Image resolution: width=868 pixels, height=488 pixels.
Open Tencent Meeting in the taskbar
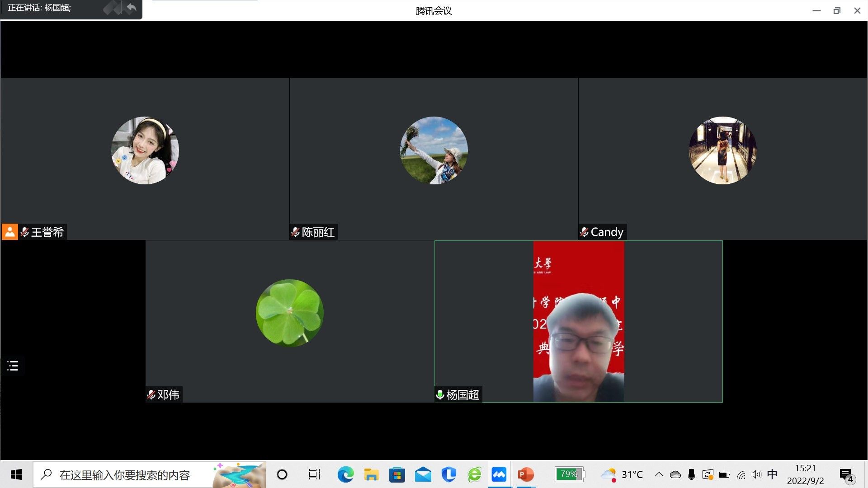499,474
